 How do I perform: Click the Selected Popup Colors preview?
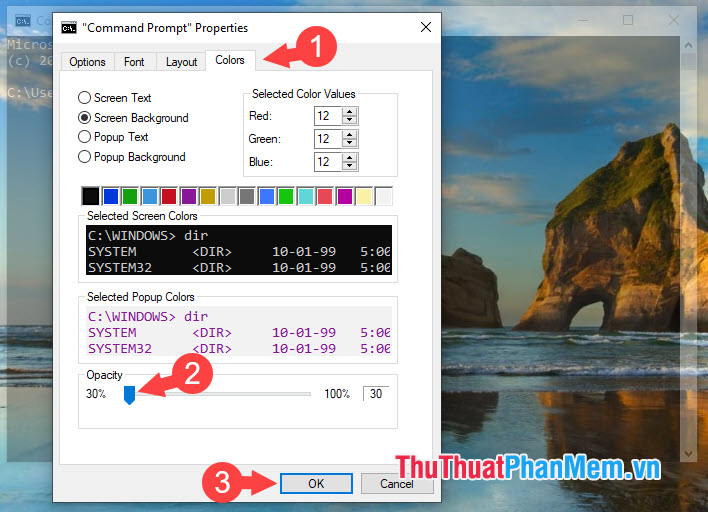(239, 331)
